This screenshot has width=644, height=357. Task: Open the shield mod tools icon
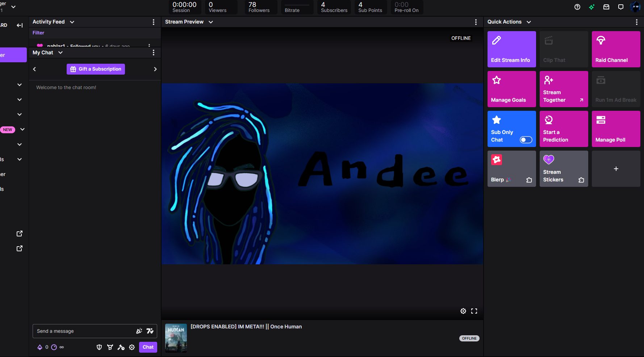(x=99, y=347)
